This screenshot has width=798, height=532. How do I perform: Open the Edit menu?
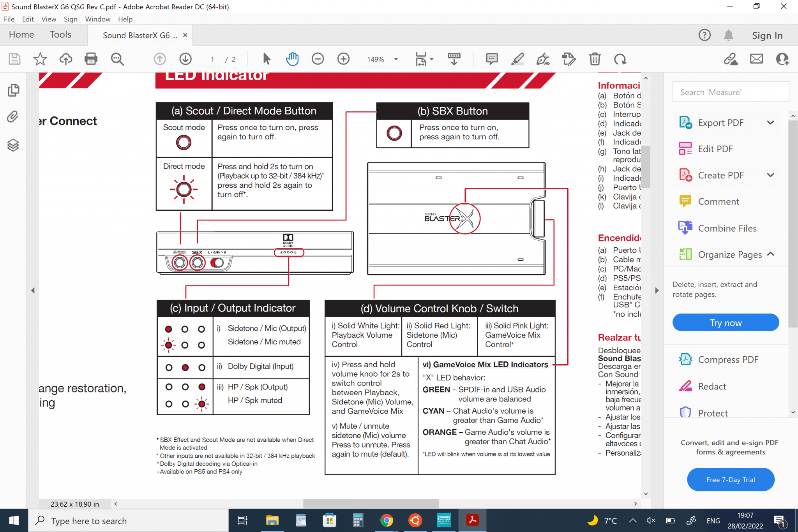pyautogui.click(x=28, y=19)
